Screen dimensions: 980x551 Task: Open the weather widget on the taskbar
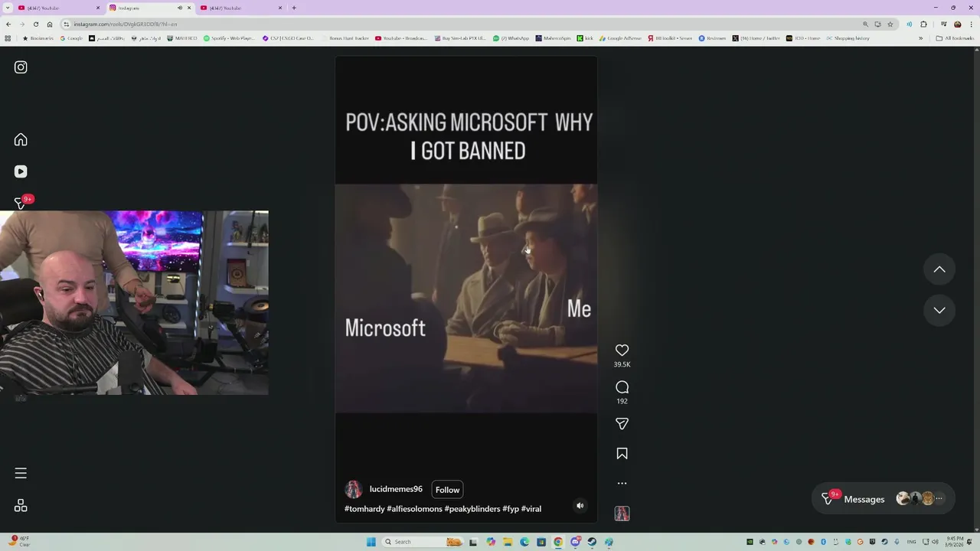(19, 542)
